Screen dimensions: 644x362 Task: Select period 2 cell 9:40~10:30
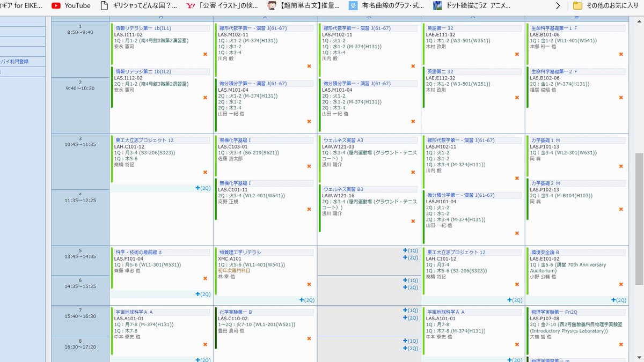point(80,105)
